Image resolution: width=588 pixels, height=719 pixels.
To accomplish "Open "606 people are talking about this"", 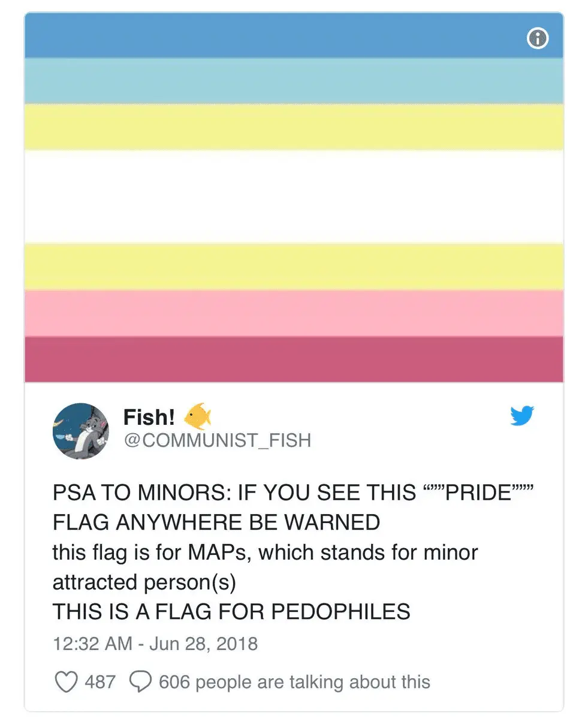I will tap(294, 682).
